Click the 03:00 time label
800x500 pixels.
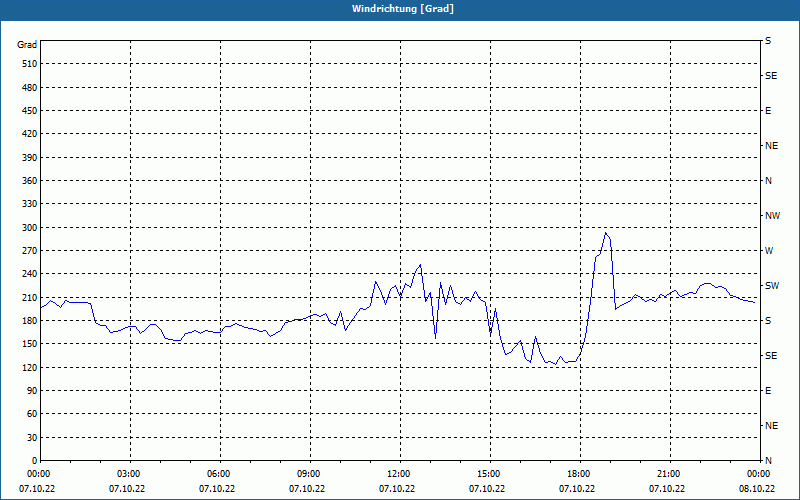click(128, 474)
